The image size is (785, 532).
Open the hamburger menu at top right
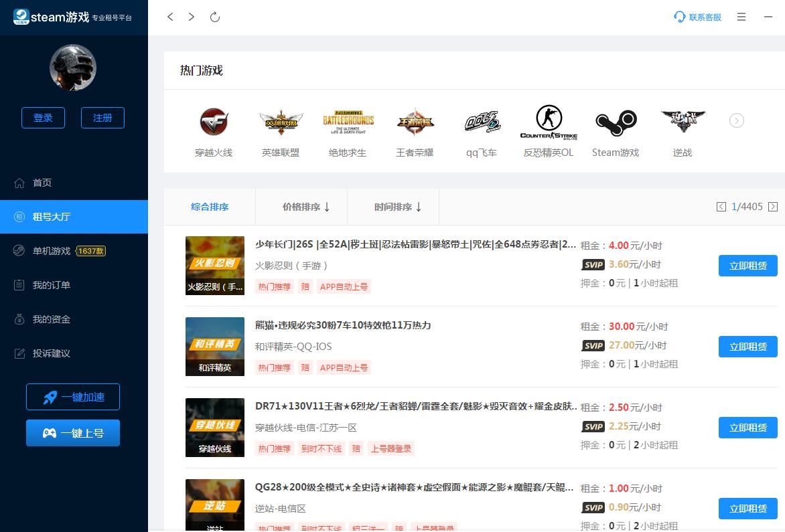pos(741,17)
